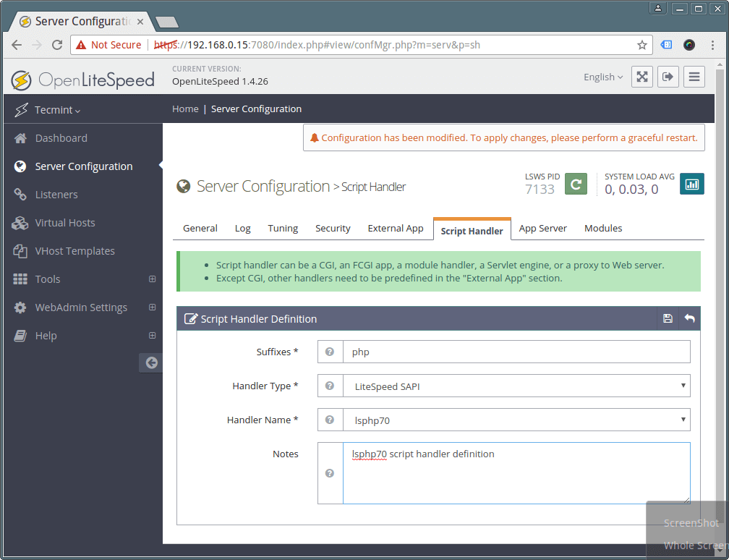Viewport: 729px width, 560px height.
Task: Toggle full screen mode icon in header
Action: click(642, 77)
